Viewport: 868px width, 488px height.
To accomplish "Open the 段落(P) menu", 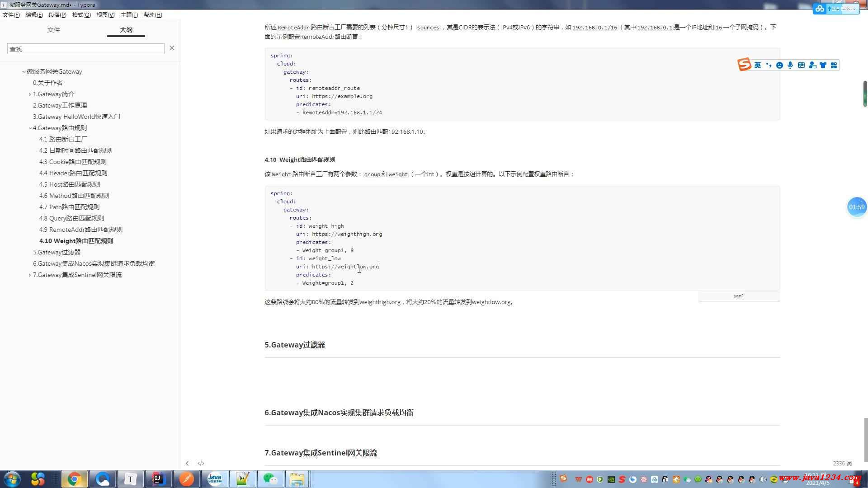I will 57,15.
